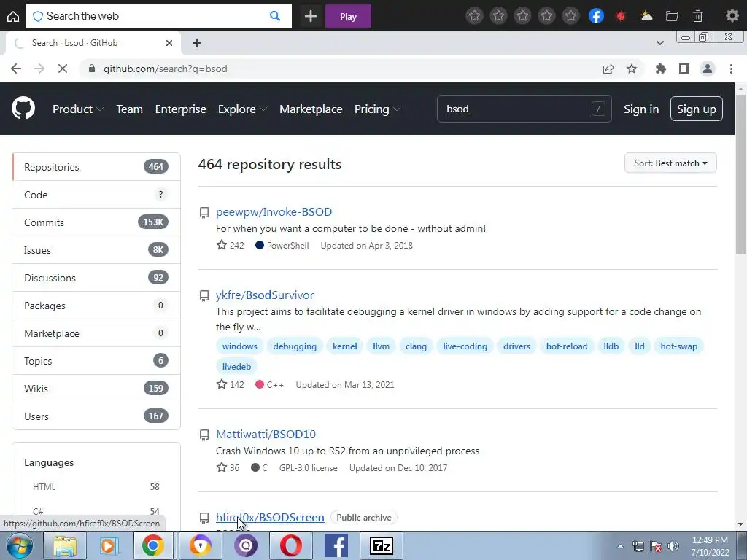The image size is (747, 560).
Task: Open the Enterprise menu item
Action: (x=181, y=109)
